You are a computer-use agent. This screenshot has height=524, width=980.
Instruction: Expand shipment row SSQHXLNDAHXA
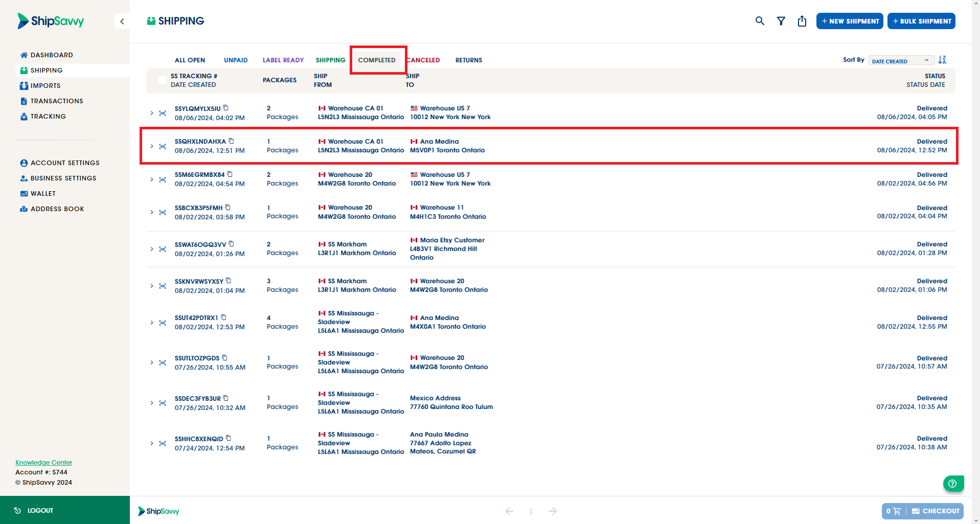click(152, 146)
